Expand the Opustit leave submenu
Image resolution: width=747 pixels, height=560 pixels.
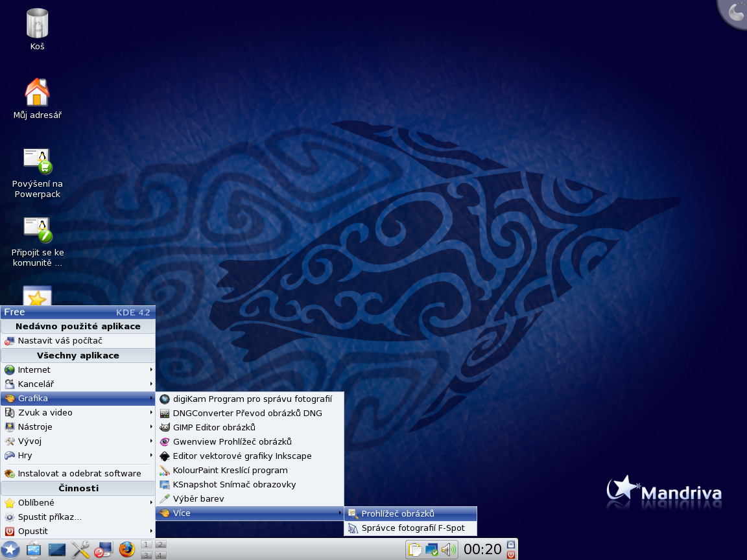78,531
